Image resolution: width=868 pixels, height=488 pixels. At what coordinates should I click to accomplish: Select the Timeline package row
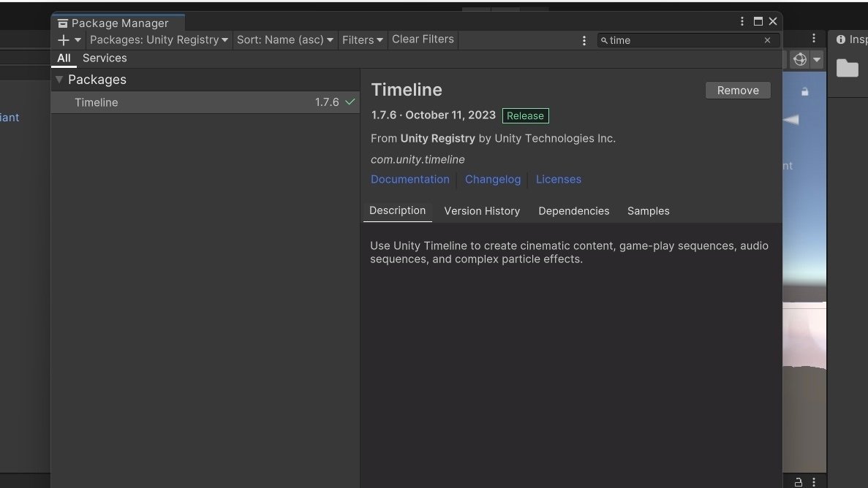pyautogui.click(x=205, y=102)
